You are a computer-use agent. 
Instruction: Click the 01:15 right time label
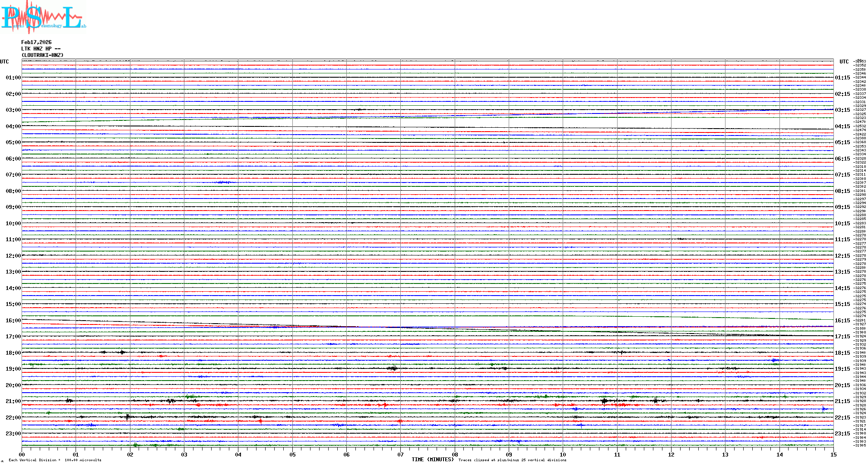842,78
